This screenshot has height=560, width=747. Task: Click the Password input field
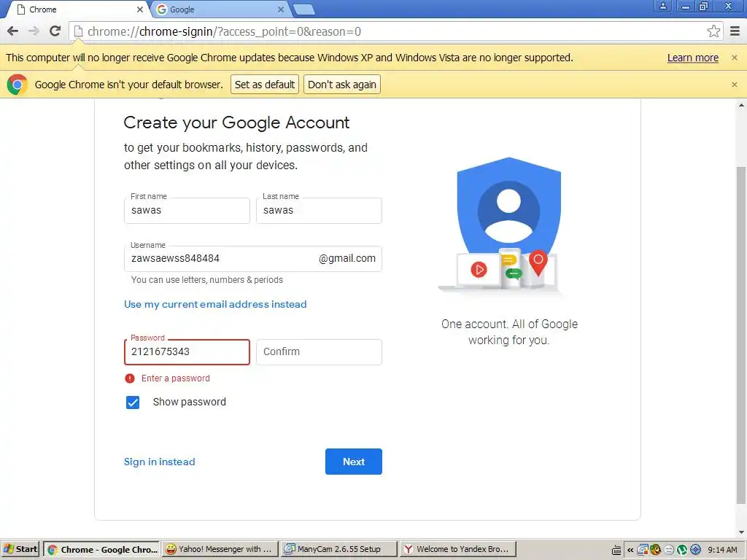coord(187,352)
